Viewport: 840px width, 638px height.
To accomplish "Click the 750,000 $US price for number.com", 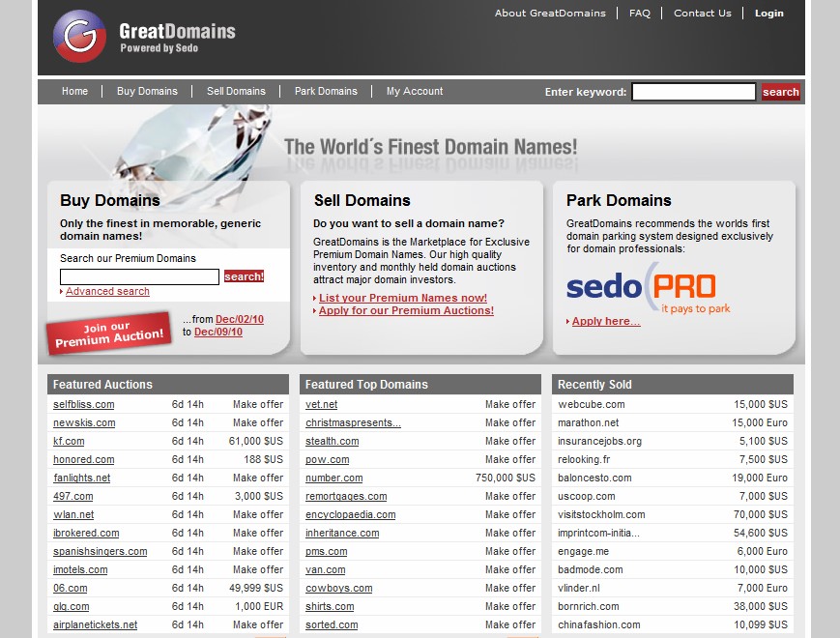I will coord(506,478).
